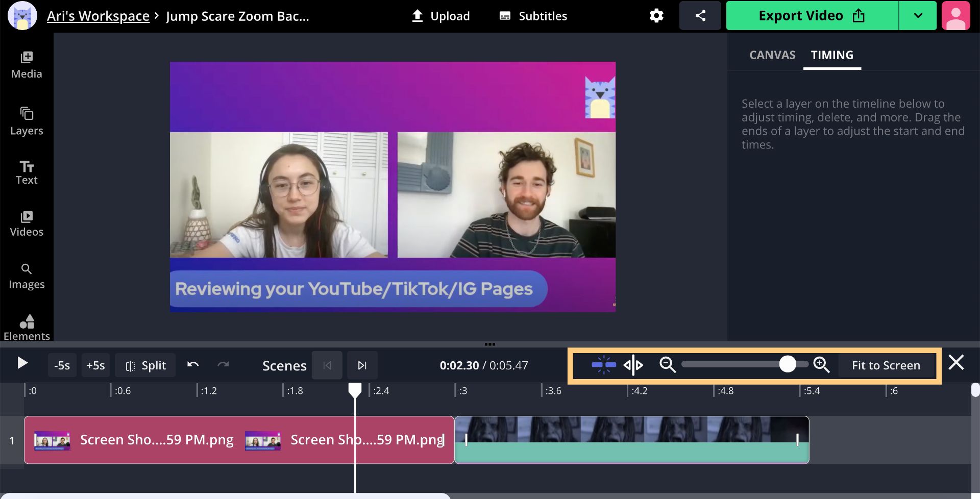
Task: Open the Videos panel
Action: [x=27, y=223]
